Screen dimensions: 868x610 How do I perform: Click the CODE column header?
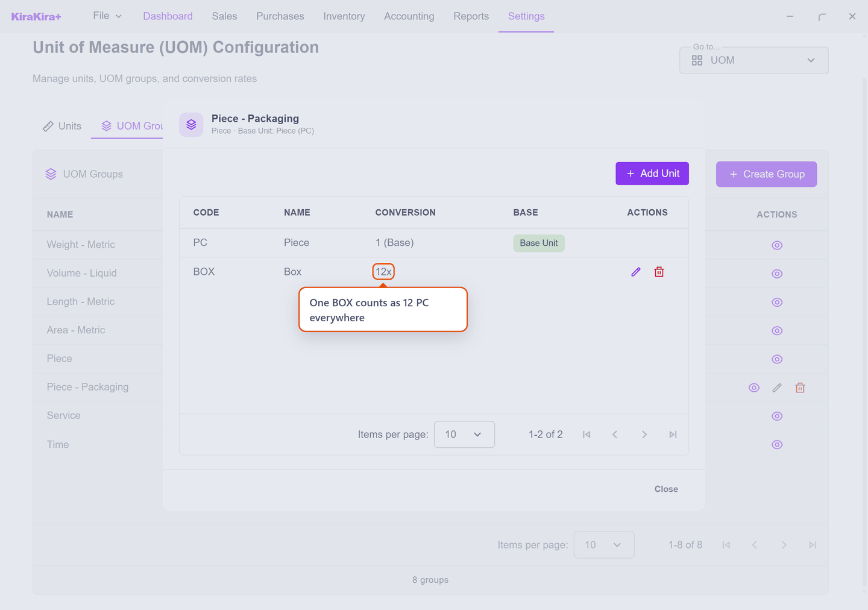(x=206, y=213)
